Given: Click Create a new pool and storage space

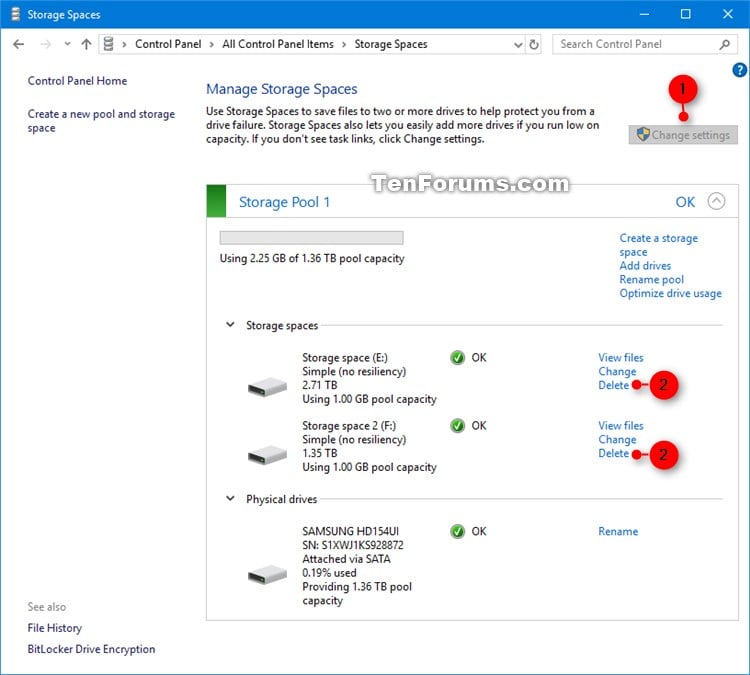Looking at the screenshot, I should tap(101, 121).
